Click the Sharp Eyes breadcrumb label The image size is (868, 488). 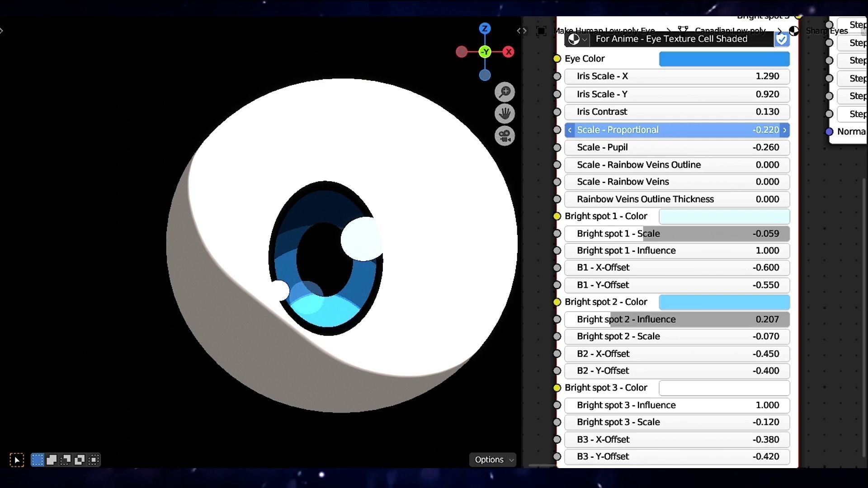point(827,31)
